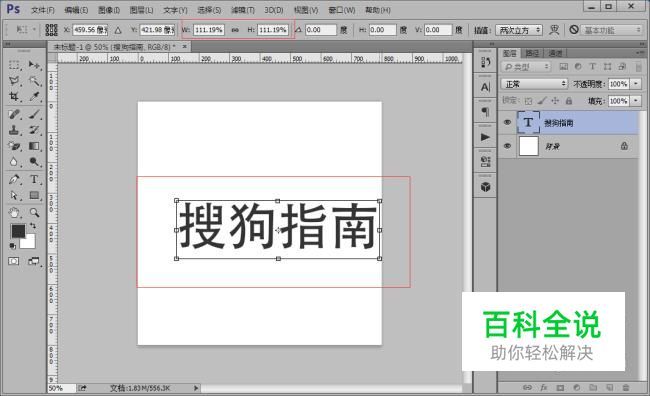Select the Clone Stamp tool
Screen dimensions: 650x396
(14, 130)
